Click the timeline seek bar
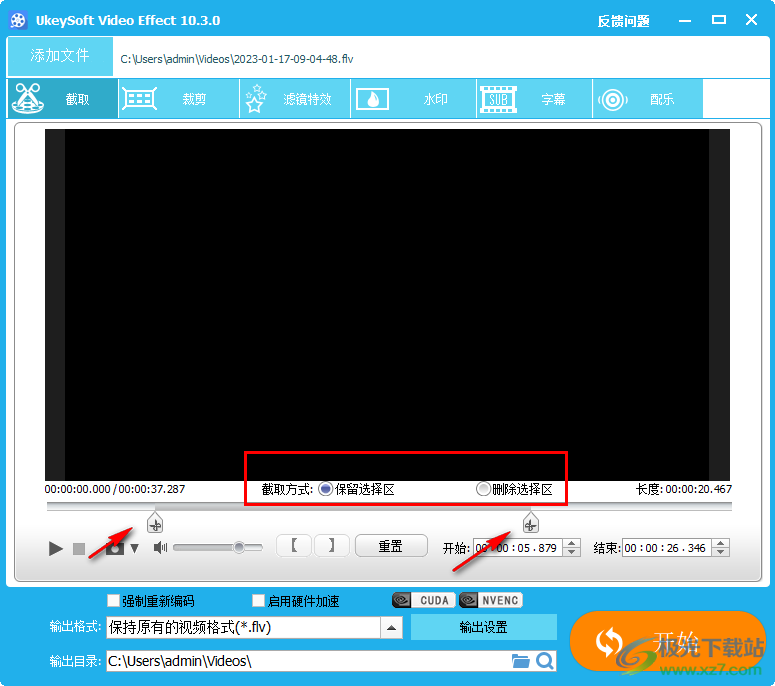775x686 pixels. tap(389, 507)
